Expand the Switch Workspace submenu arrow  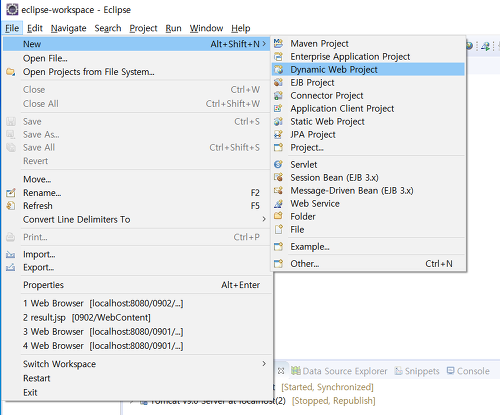[x=264, y=363]
